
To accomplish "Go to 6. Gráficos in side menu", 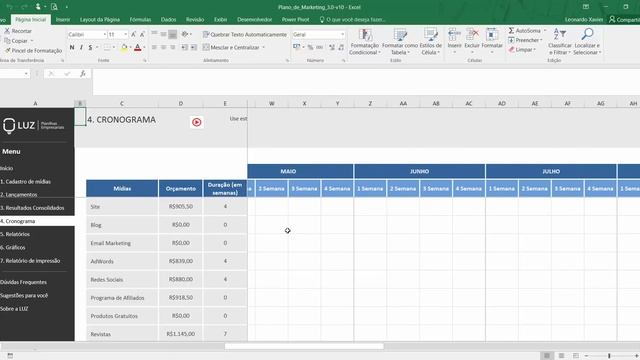I will 13,247.
